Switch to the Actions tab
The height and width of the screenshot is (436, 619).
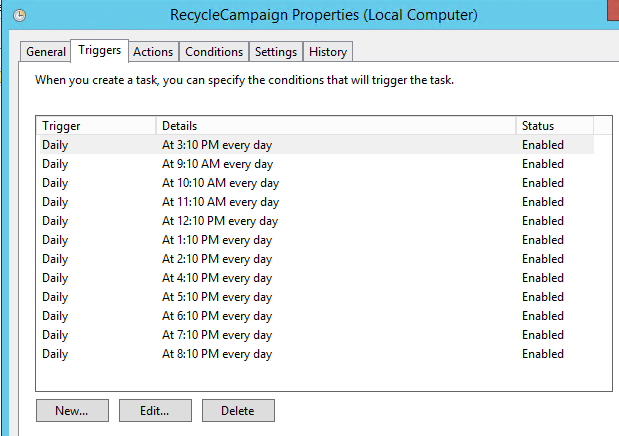click(x=153, y=52)
